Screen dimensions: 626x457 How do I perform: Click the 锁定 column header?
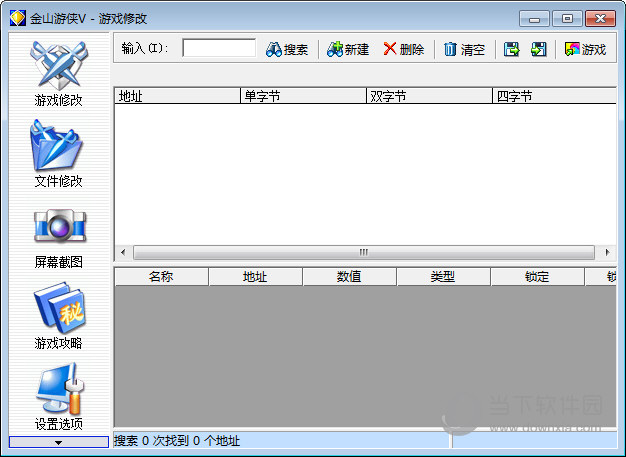(x=537, y=277)
